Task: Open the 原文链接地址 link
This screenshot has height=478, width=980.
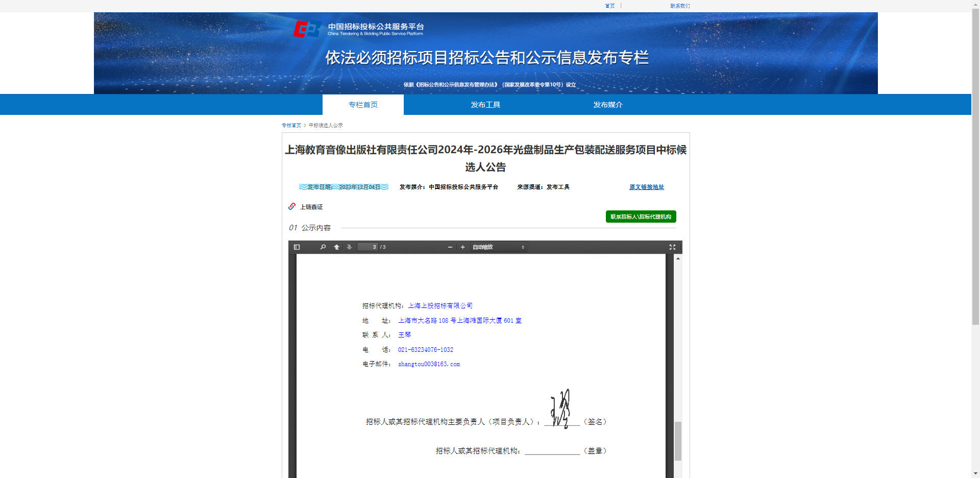Action: 647,187
